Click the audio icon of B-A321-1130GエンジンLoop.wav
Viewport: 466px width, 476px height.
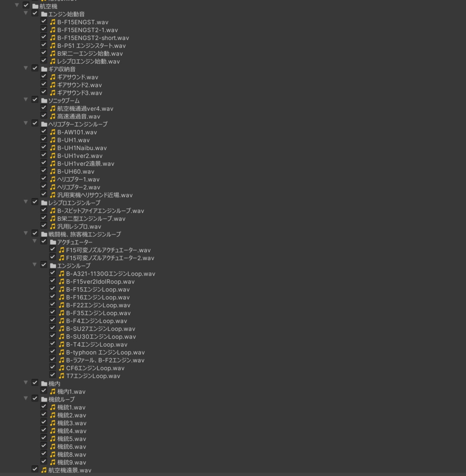(62, 273)
